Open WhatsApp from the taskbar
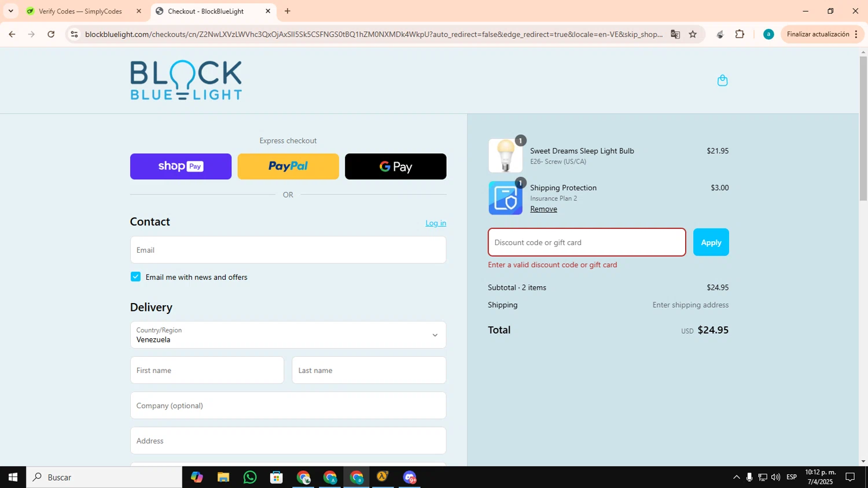 pyautogui.click(x=250, y=477)
